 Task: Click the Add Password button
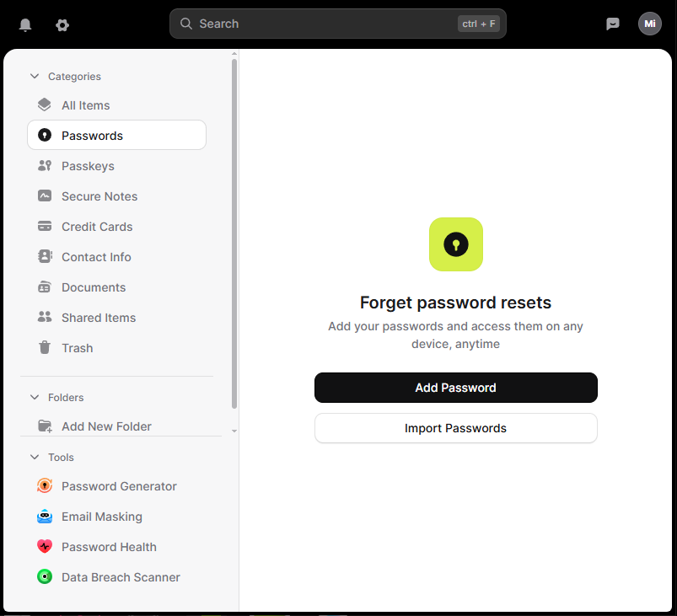[455, 388]
